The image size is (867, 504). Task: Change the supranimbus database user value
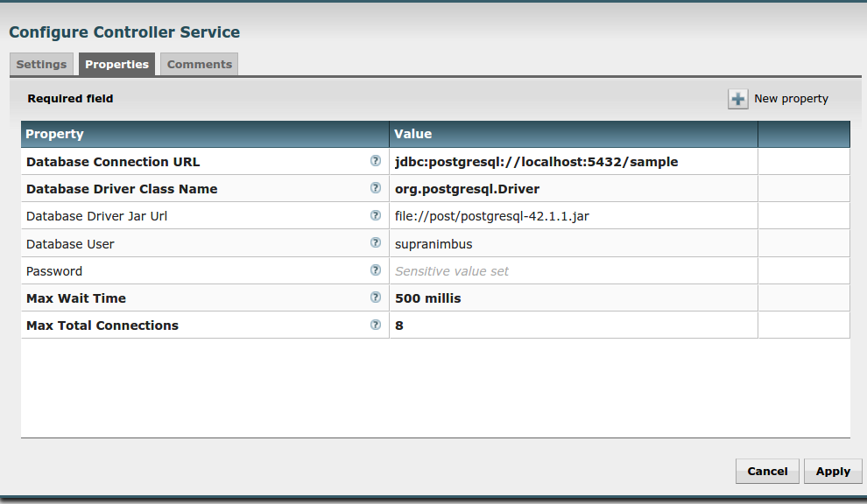(433, 244)
